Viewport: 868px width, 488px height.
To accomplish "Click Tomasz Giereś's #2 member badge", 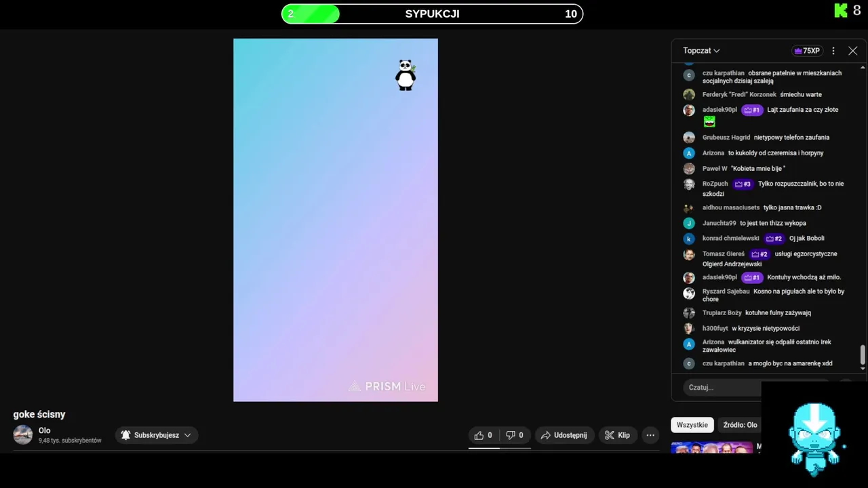I will [760, 254].
